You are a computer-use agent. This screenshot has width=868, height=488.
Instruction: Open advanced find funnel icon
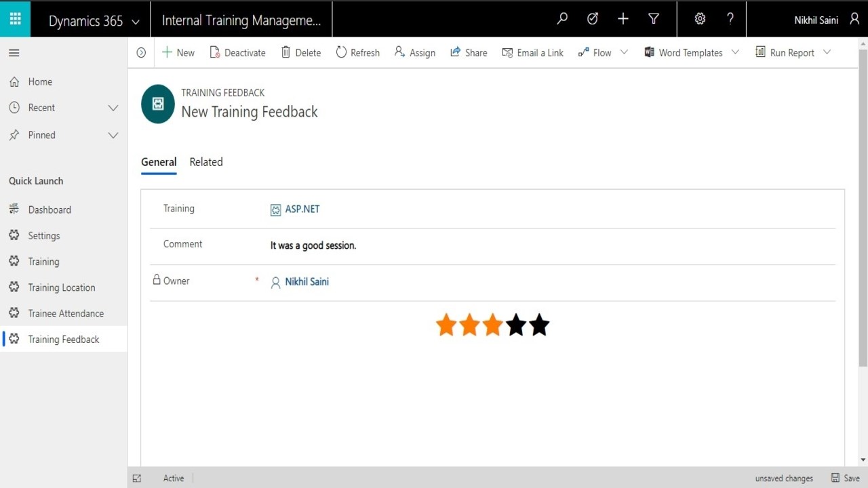(x=654, y=19)
